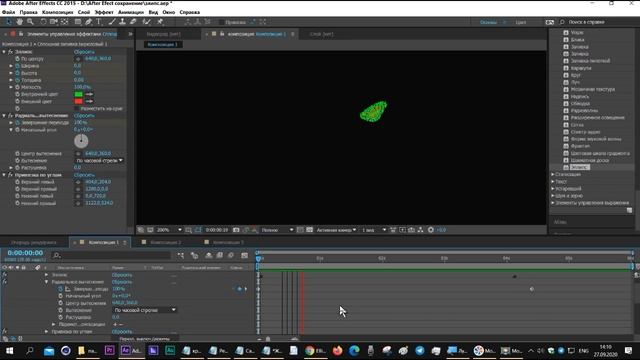Select the Pan Behind anchor tool

64,22
